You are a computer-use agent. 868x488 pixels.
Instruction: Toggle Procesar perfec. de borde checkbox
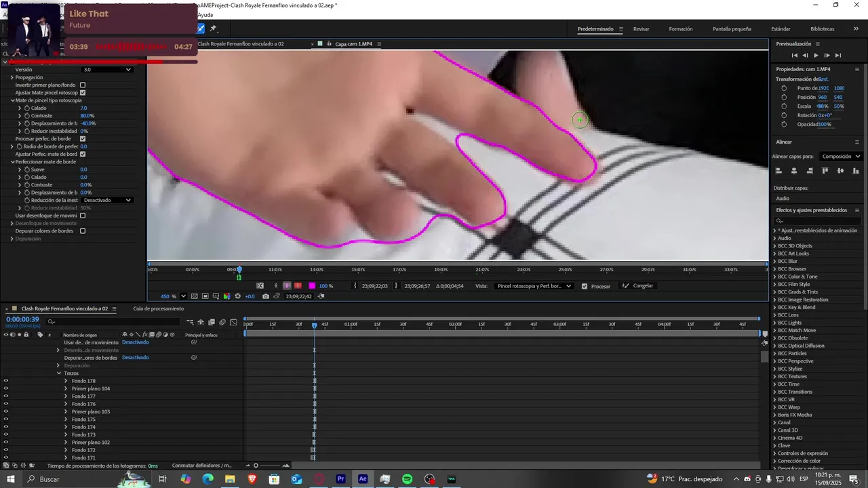(x=83, y=139)
